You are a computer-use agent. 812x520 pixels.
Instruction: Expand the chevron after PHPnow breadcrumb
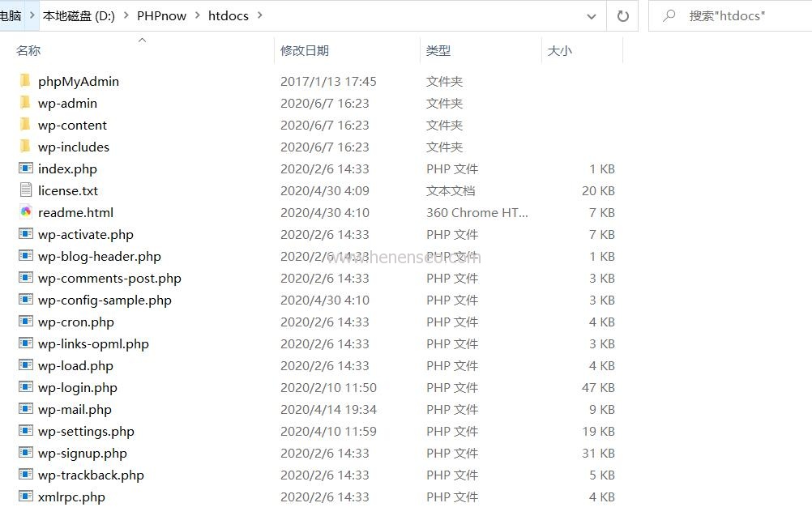197,15
